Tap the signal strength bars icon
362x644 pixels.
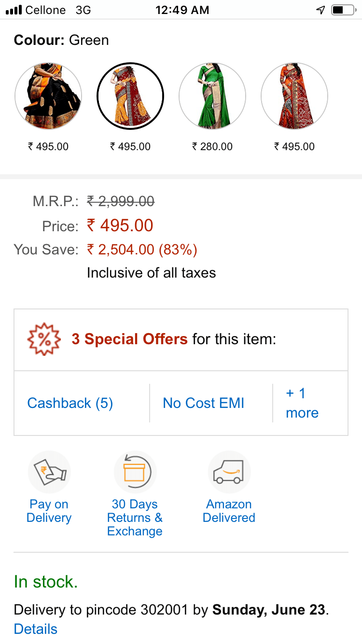pos(14,10)
